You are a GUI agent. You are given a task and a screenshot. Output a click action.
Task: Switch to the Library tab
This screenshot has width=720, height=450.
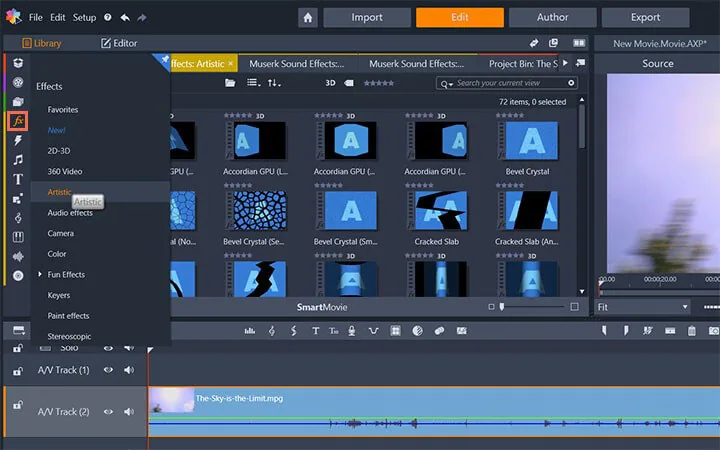[42, 43]
